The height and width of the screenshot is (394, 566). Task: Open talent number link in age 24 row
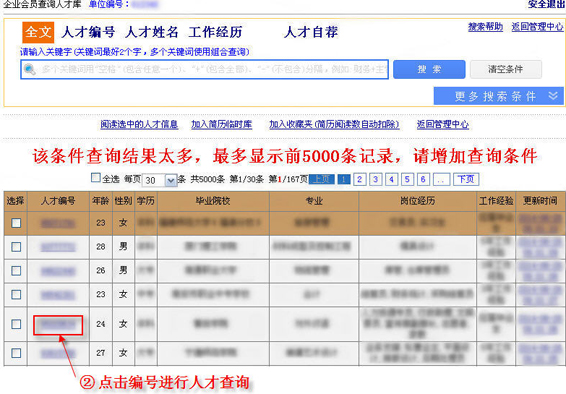click(58, 325)
